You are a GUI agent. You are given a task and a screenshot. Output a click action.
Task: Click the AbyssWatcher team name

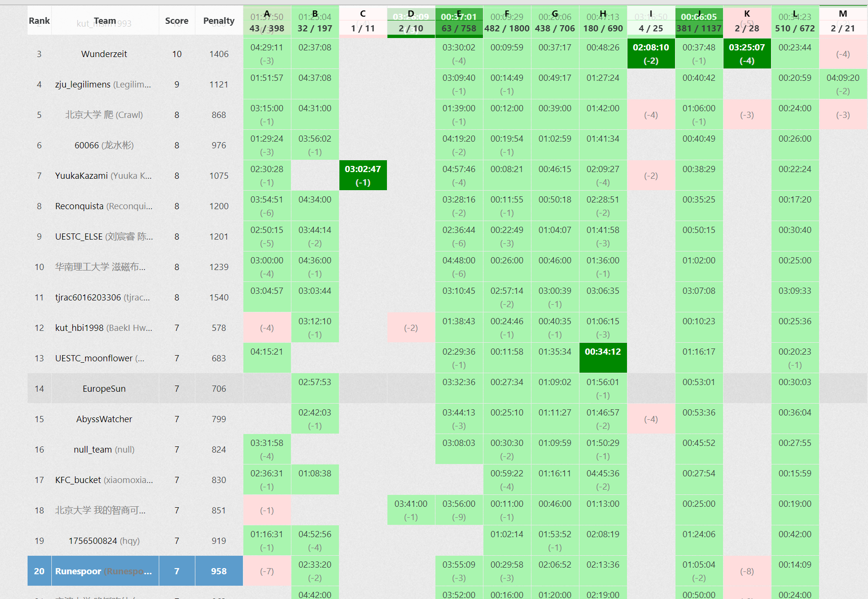coord(104,419)
